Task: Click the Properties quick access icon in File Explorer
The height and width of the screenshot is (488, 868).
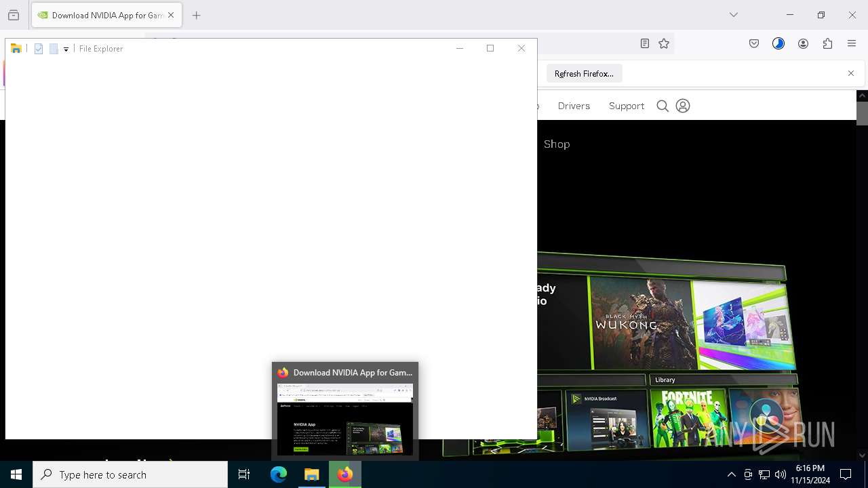Action: pyautogui.click(x=39, y=49)
